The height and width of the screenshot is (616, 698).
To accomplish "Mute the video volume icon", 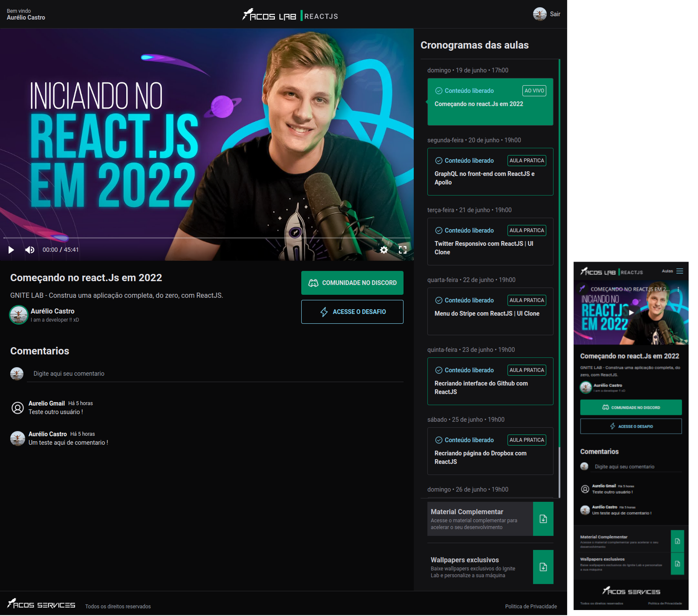I will coord(29,250).
